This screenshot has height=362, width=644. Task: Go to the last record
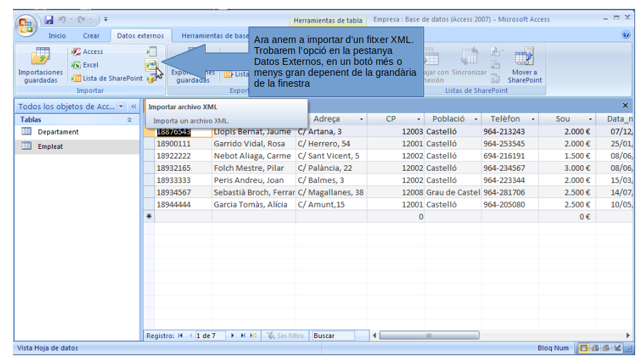tap(242, 335)
